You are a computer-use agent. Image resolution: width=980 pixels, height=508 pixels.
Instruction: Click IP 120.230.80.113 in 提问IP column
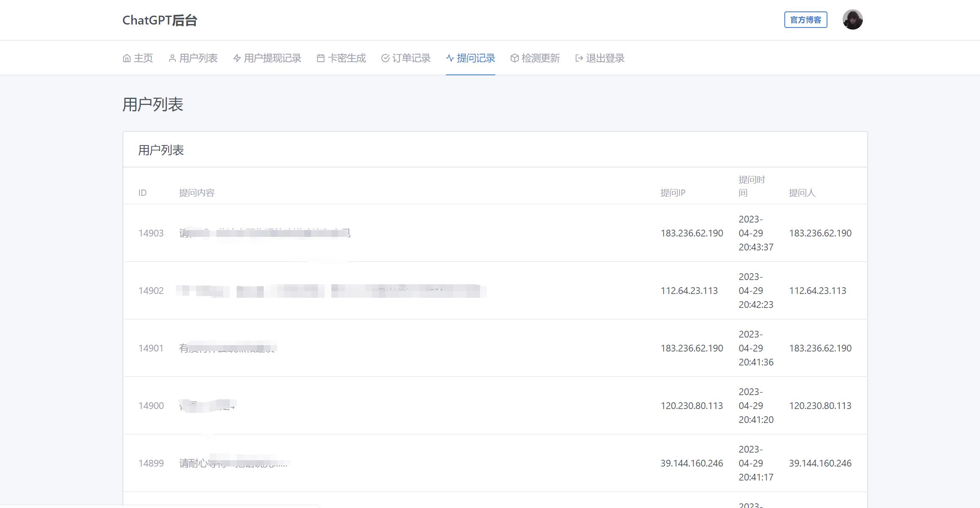click(691, 406)
